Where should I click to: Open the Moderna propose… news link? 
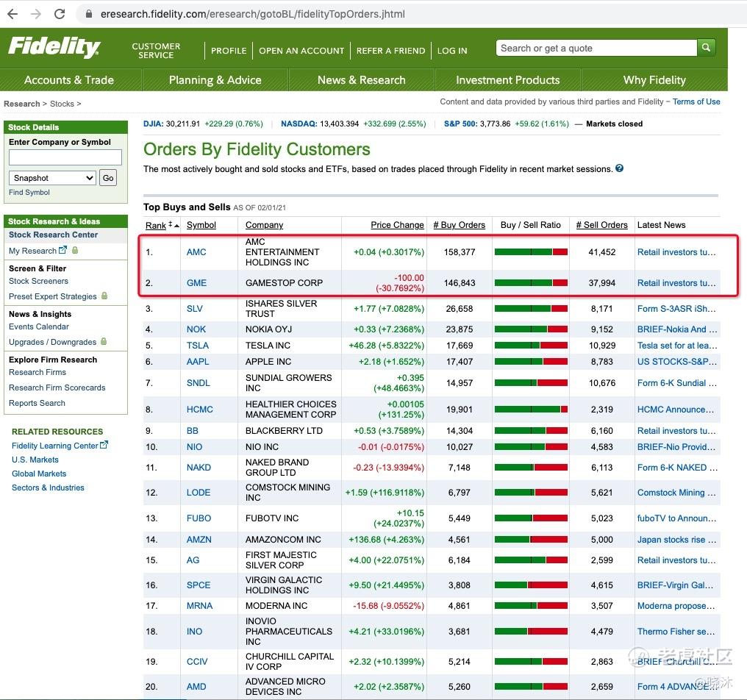[676, 606]
